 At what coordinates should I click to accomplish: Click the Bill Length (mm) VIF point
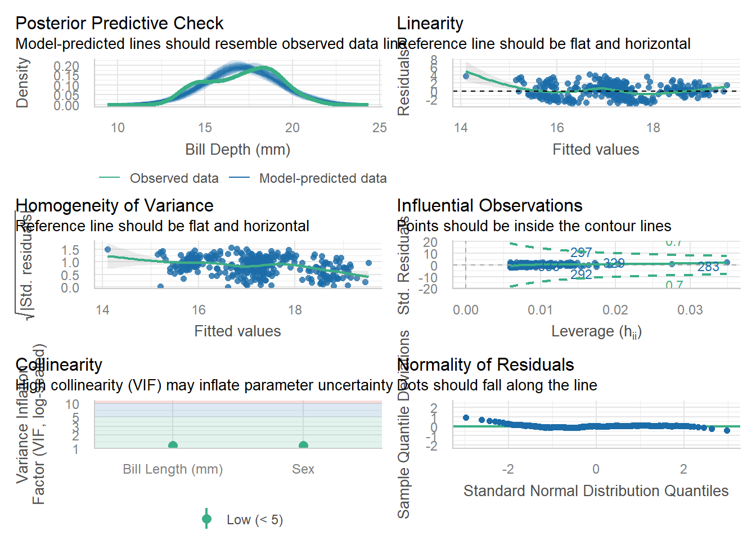(173, 445)
